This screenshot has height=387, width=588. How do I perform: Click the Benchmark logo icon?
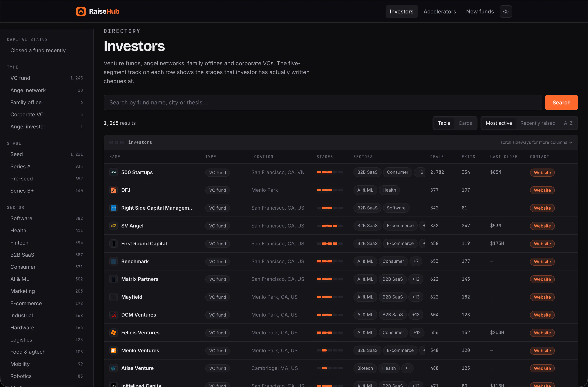(x=114, y=261)
